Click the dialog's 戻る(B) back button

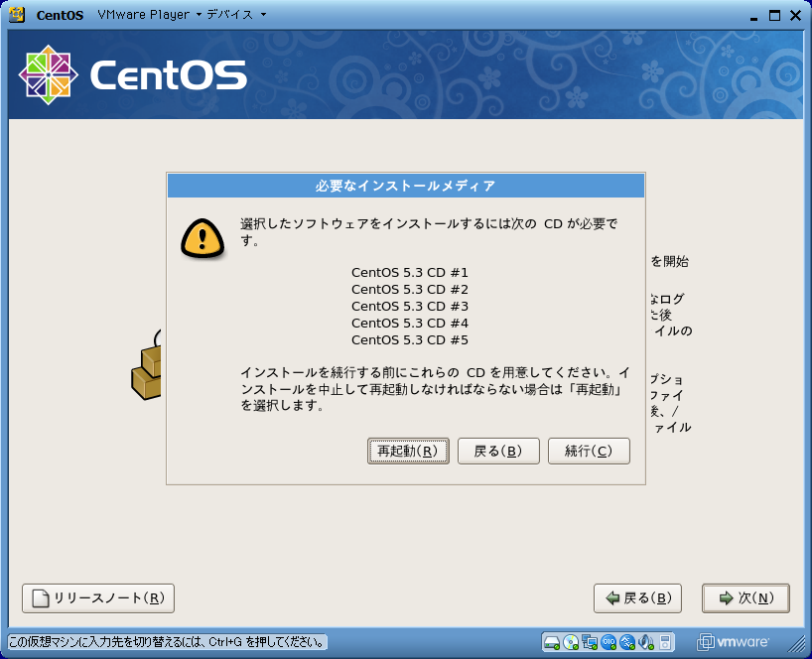click(498, 451)
